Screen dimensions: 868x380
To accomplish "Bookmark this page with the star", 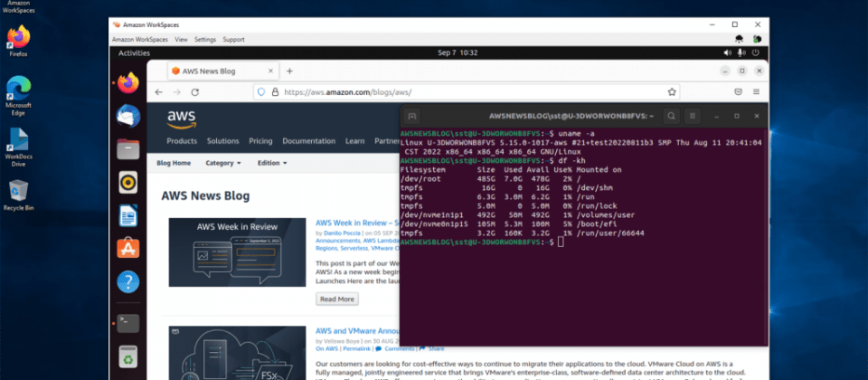I will click(x=672, y=92).
